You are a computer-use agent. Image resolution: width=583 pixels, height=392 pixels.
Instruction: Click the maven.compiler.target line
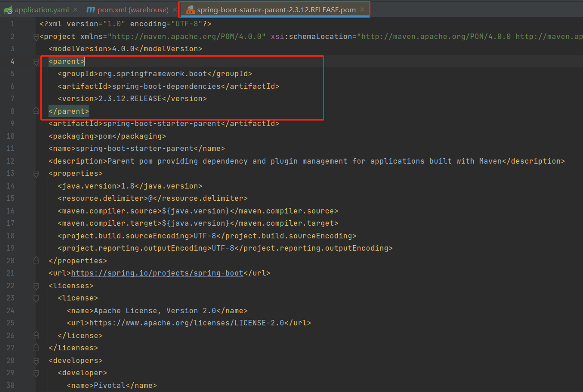[198, 223]
